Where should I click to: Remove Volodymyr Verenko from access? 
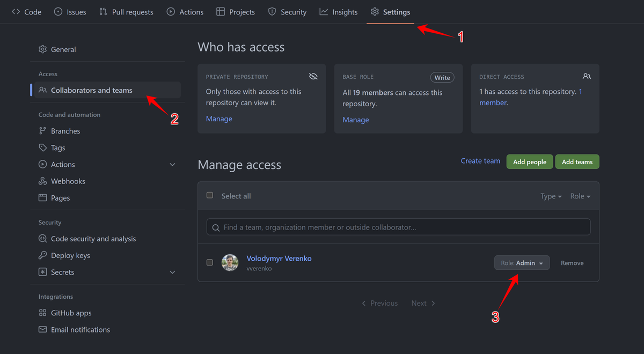tap(572, 263)
